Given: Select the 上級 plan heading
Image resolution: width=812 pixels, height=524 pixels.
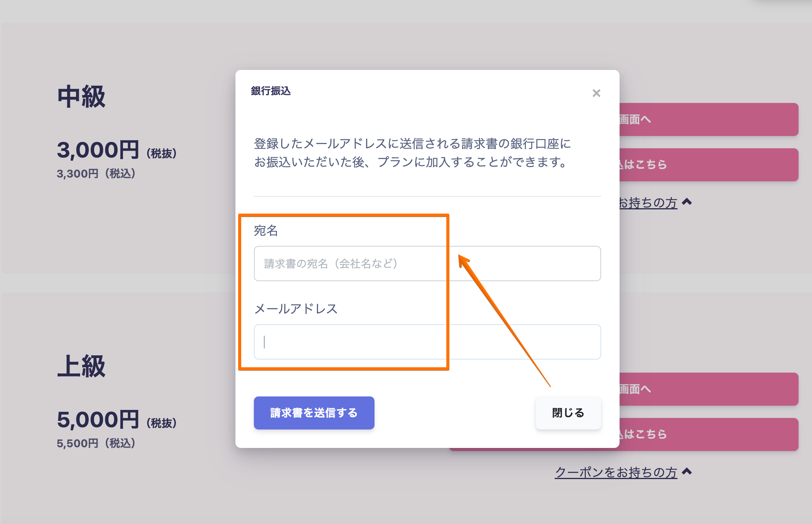Looking at the screenshot, I should 81,366.
